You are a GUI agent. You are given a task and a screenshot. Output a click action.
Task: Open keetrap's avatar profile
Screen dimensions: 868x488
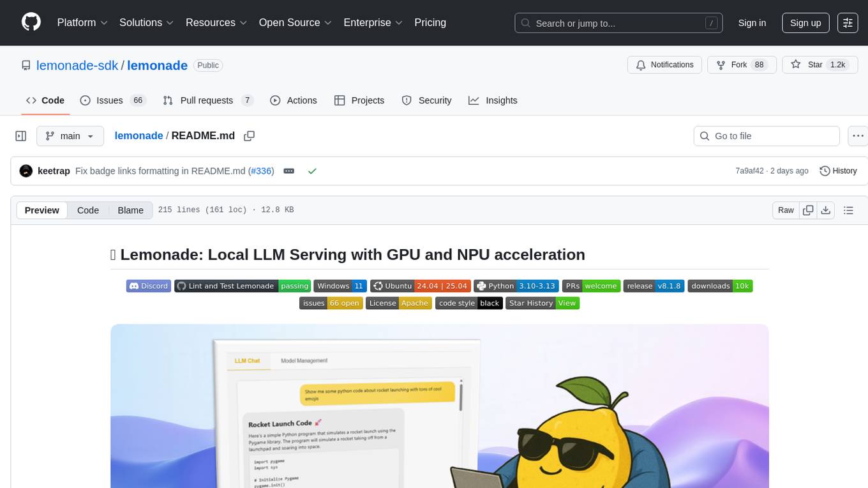pyautogui.click(x=26, y=171)
